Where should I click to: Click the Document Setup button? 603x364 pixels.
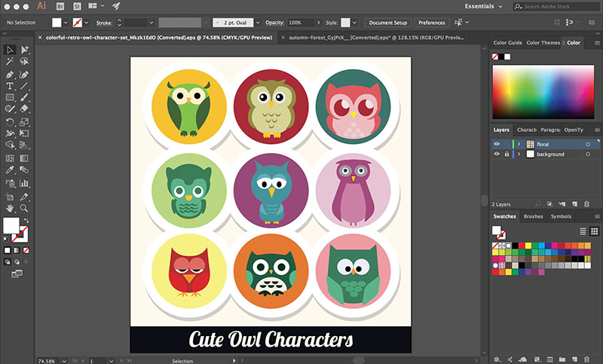387,23
